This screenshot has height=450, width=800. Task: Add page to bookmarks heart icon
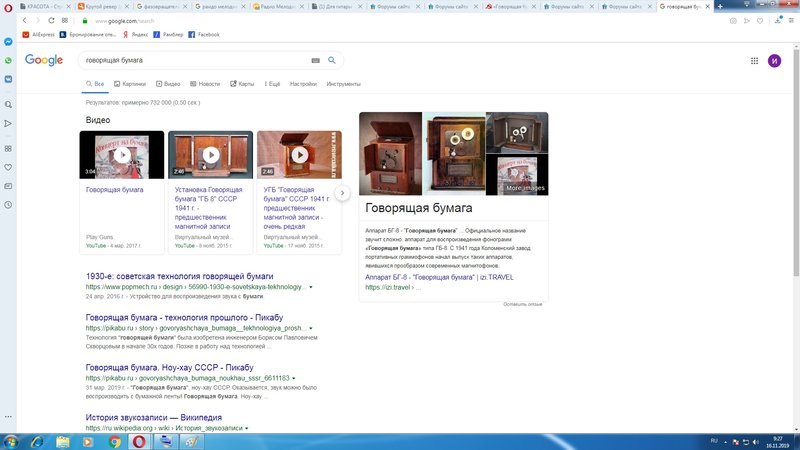click(760, 21)
